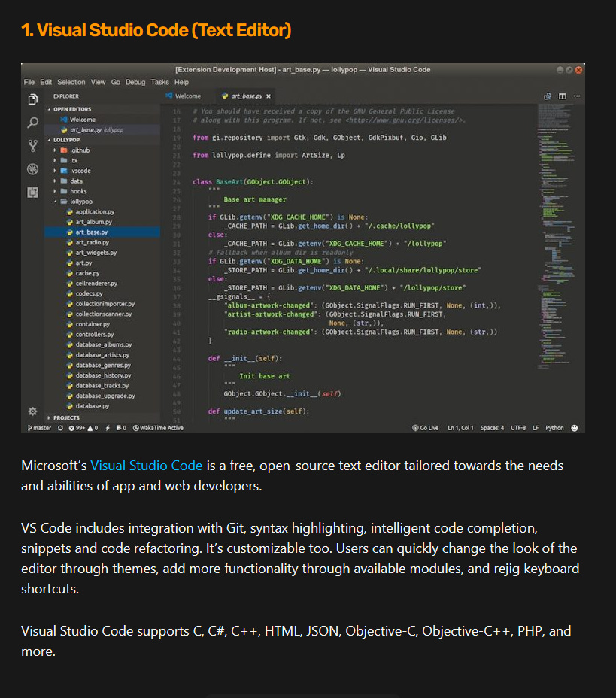Image resolution: width=616 pixels, height=698 pixels.
Task: Select the art_base.py editor tab
Action: (x=247, y=96)
